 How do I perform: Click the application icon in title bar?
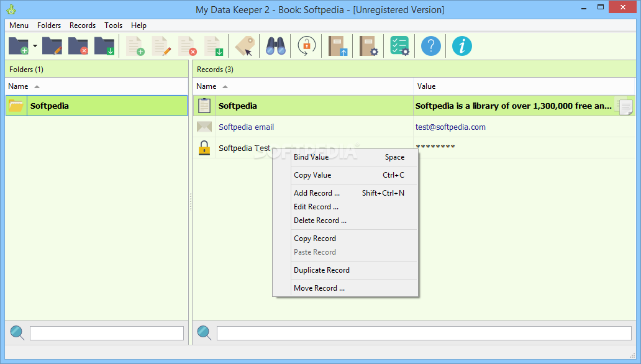[x=11, y=9]
